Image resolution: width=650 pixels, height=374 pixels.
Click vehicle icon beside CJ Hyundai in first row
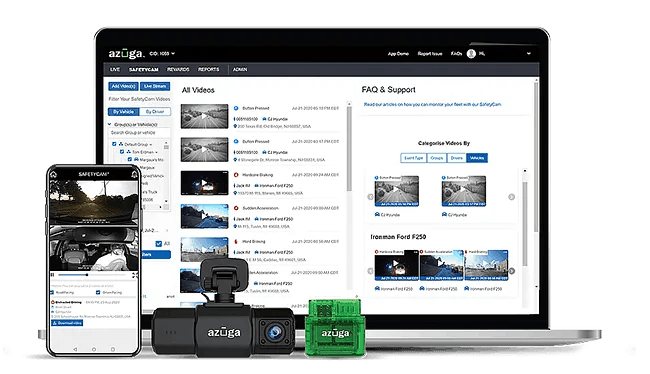264,119
